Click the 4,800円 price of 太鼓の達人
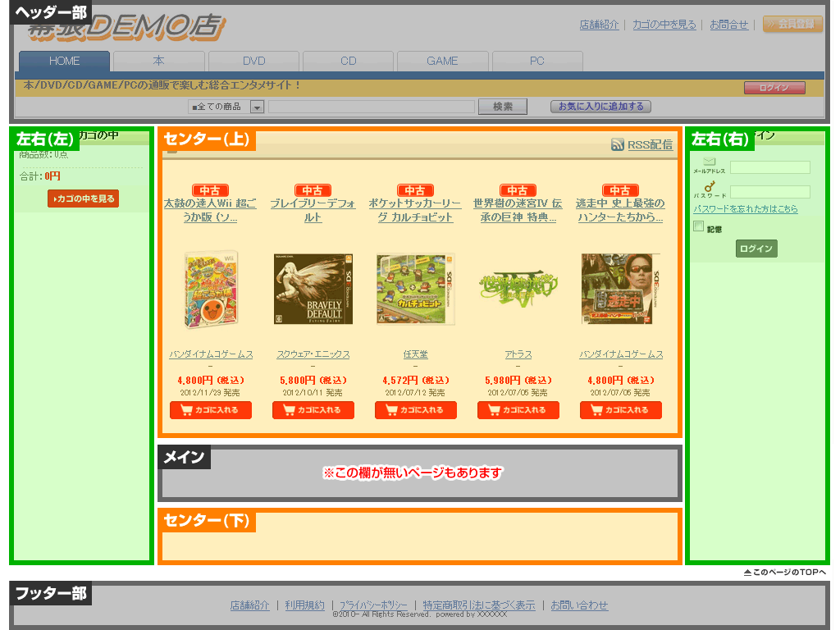This screenshot has width=840, height=630. [x=211, y=381]
